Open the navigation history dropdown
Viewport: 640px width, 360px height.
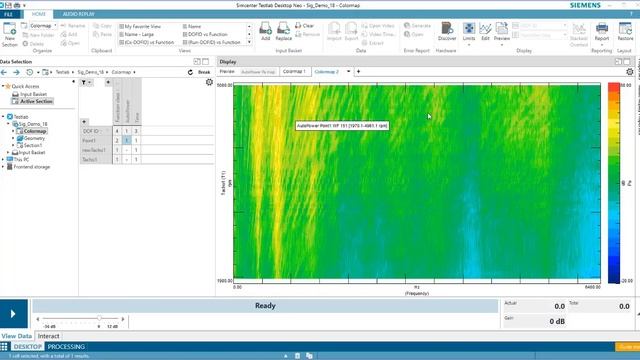38,72
